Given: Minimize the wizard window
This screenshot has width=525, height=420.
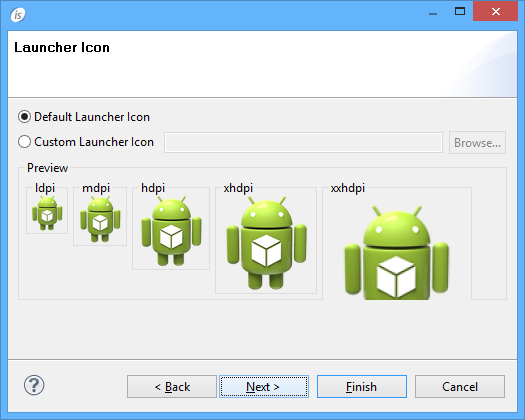Looking at the screenshot, I should tap(433, 12).
